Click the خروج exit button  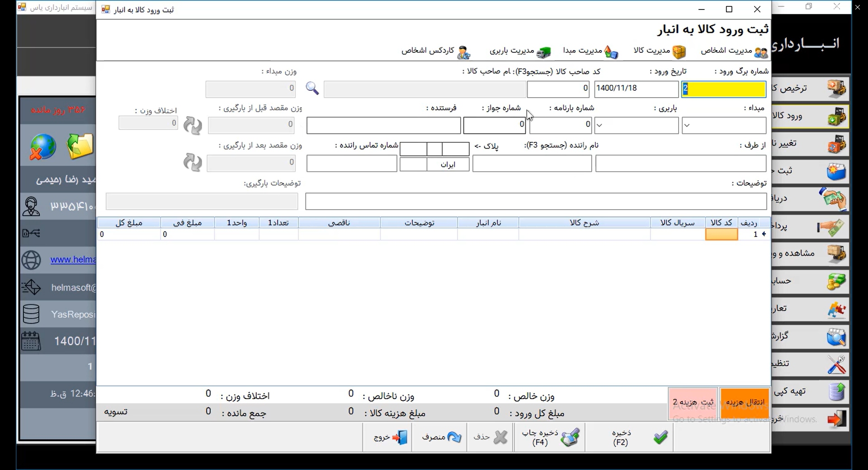coord(387,437)
